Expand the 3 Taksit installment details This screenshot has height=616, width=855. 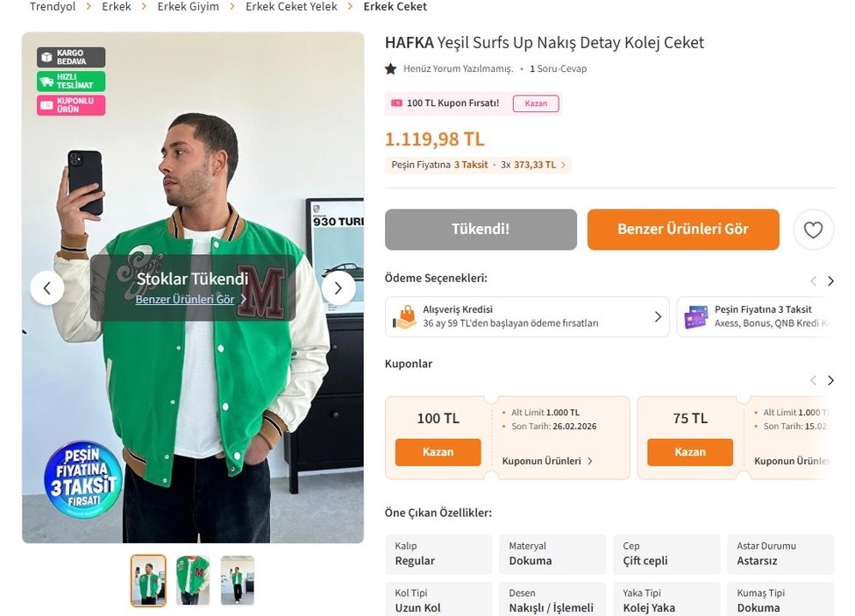coord(563,165)
